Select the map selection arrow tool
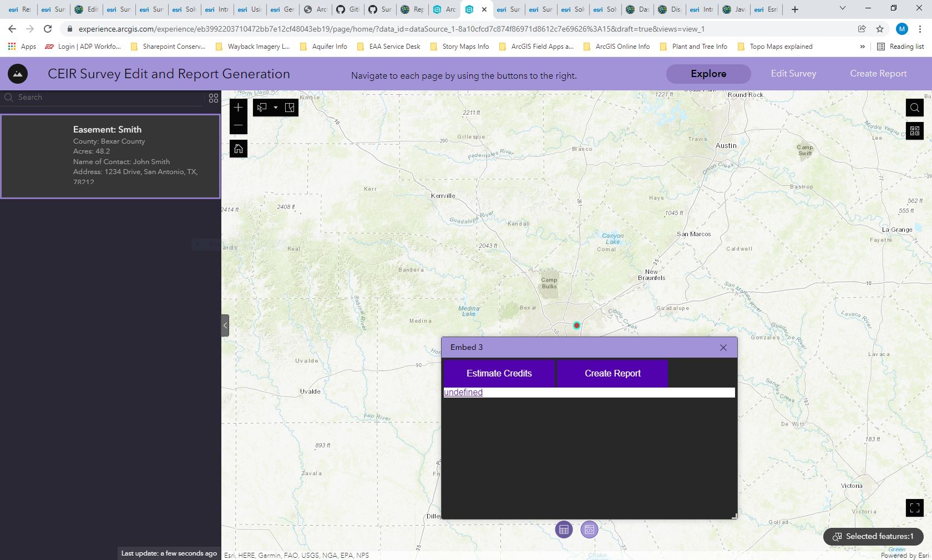The width and height of the screenshot is (932, 560). [261, 108]
